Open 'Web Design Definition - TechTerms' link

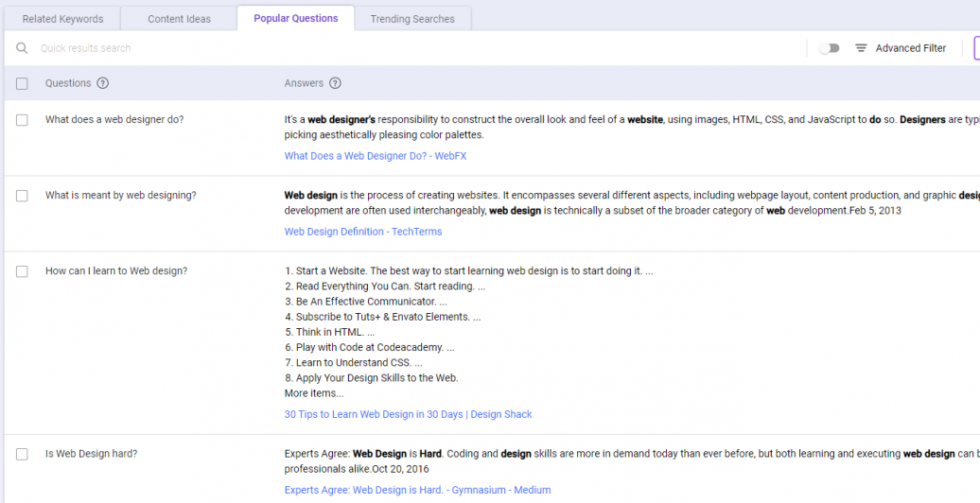[363, 232]
